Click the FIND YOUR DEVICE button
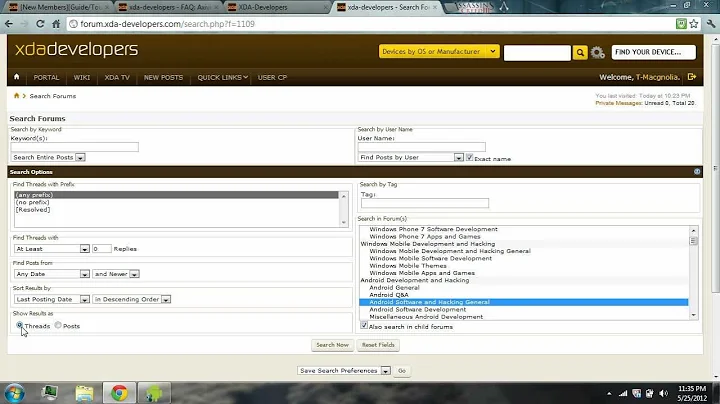The image size is (720, 404). (653, 52)
